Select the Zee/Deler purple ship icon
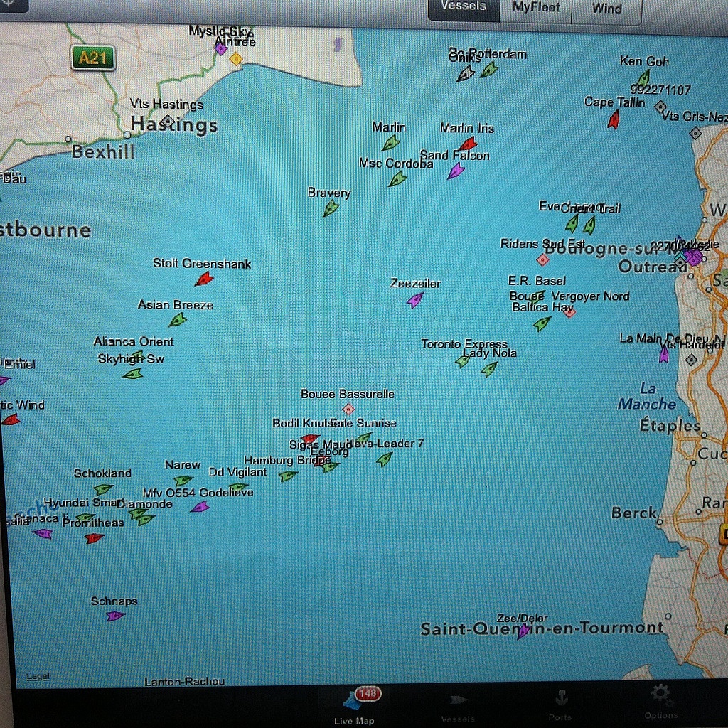 523,631
